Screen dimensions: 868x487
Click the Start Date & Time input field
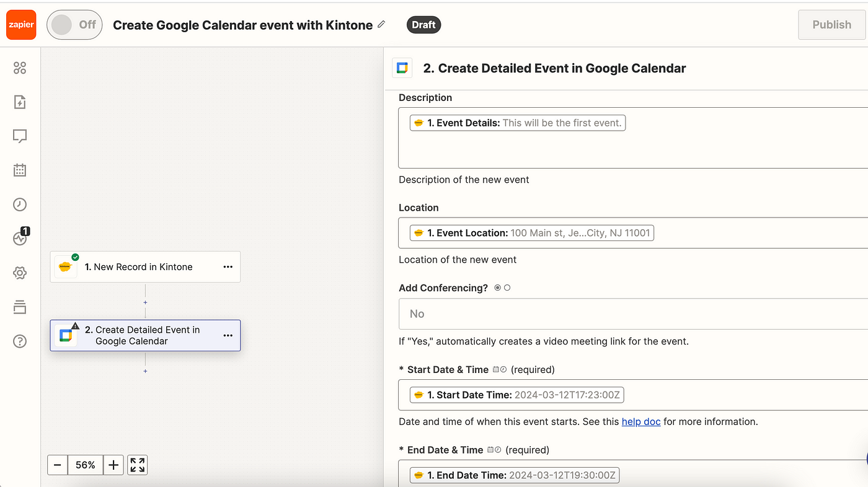click(632, 395)
